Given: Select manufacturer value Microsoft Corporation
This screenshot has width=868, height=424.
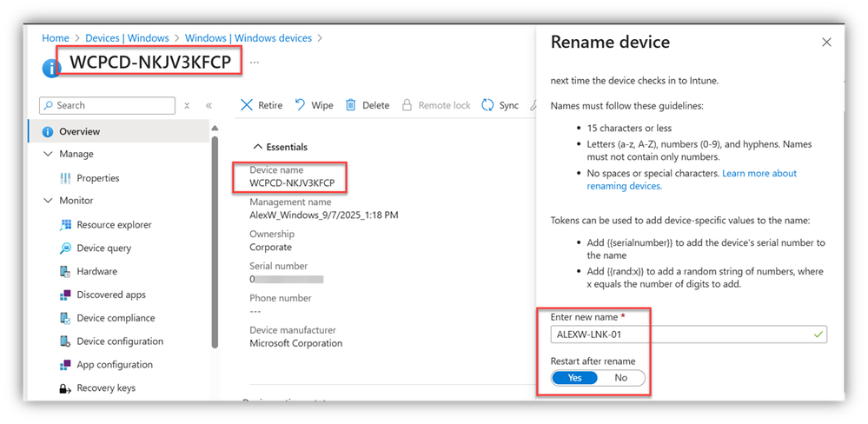Looking at the screenshot, I should [296, 343].
